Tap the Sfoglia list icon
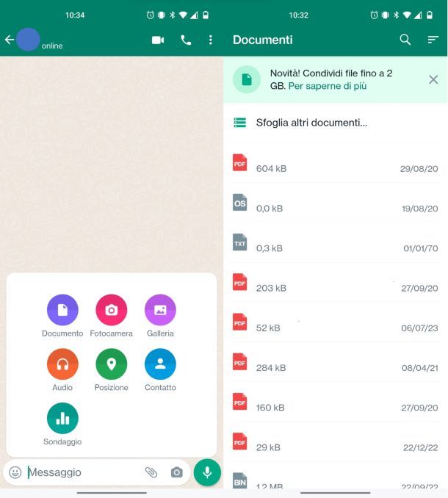Viewport: 448px width, 498px height. (239, 123)
